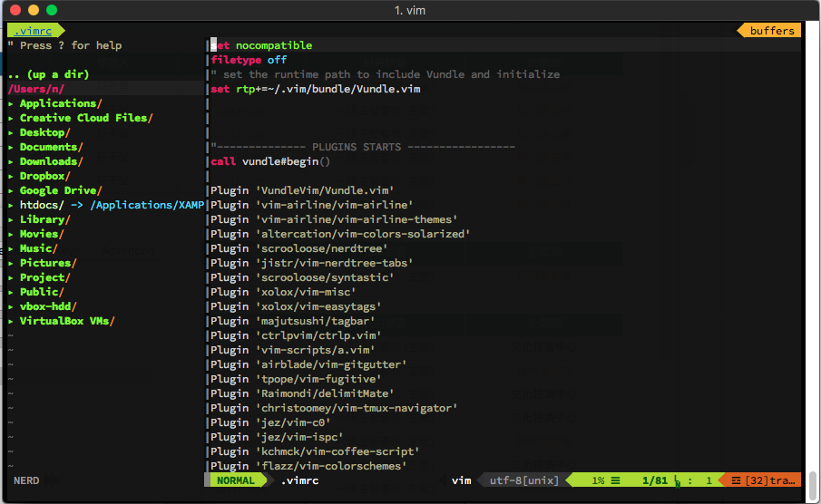Viewport: 821px width, 504px height.
Task: Click Plugin 'jez/vim-c0' line
Action: pos(270,422)
